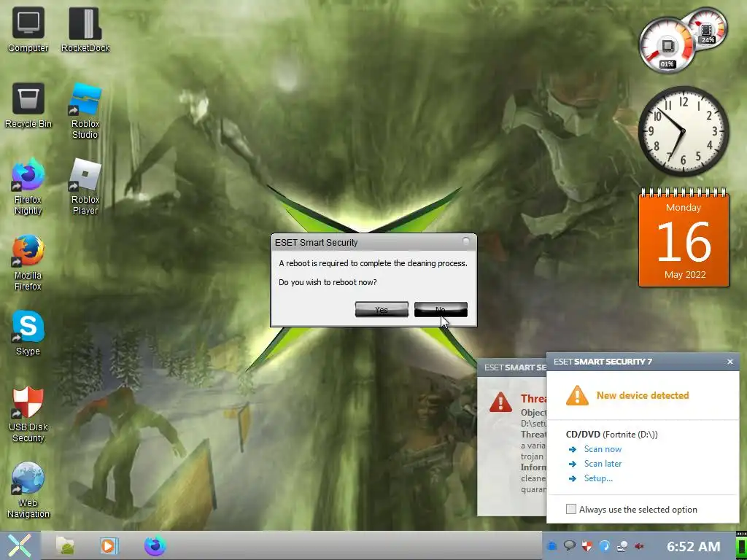The image size is (747, 560).
Task: Click the blue circular arrow tray icon
Action: pos(604,546)
